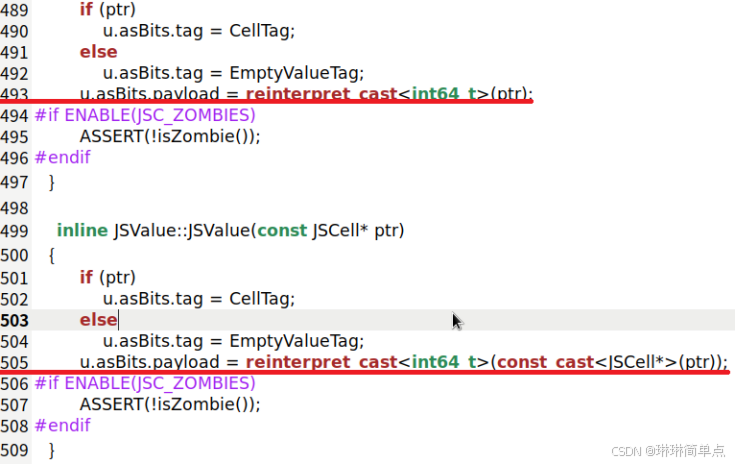Screen dimensions: 736x464
Task: Click 'ASSERT(!isZombie());' on line 507
Action: (x=170, y=404)
